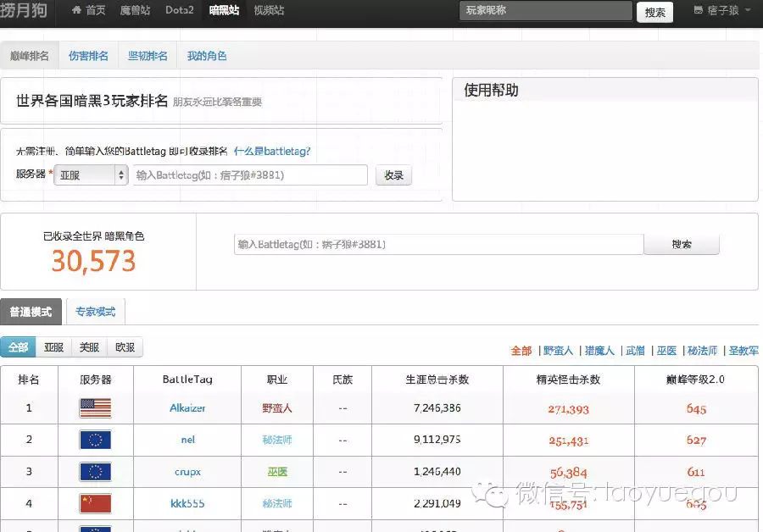Open the Alkaizer player profile link
This screenshot has height=532, width=763.
coord(187,408)
